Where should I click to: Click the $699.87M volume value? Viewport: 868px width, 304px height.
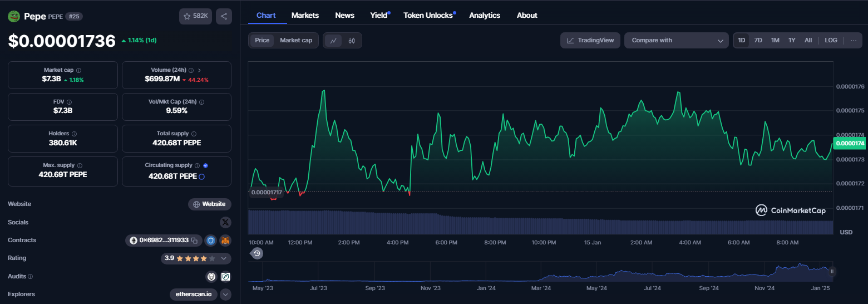pos(162,79)
